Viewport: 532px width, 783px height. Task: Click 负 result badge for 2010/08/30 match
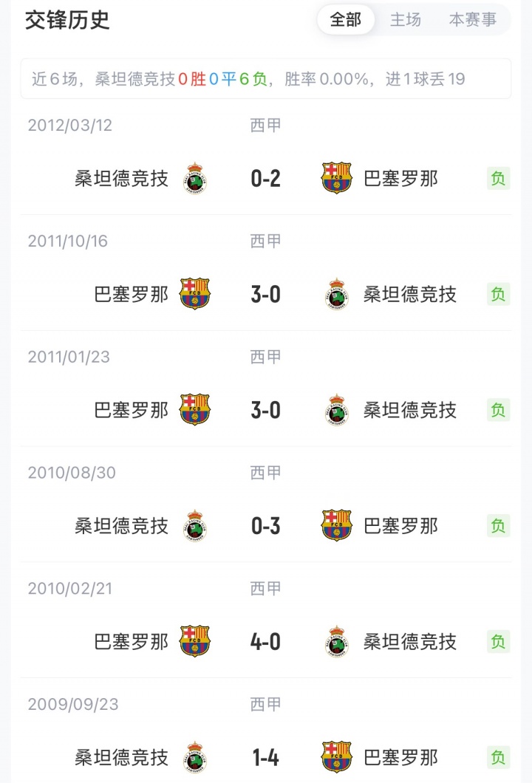coord(499,525)
